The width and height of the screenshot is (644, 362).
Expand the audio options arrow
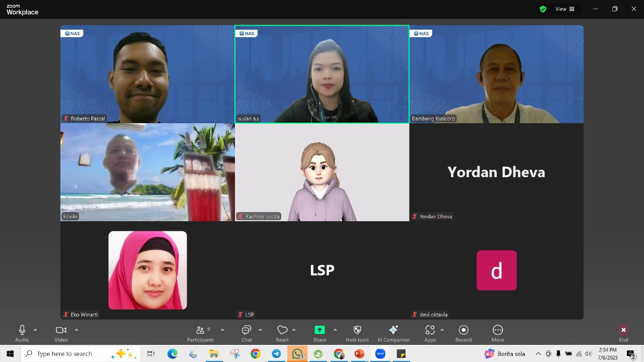coord(35,330)
